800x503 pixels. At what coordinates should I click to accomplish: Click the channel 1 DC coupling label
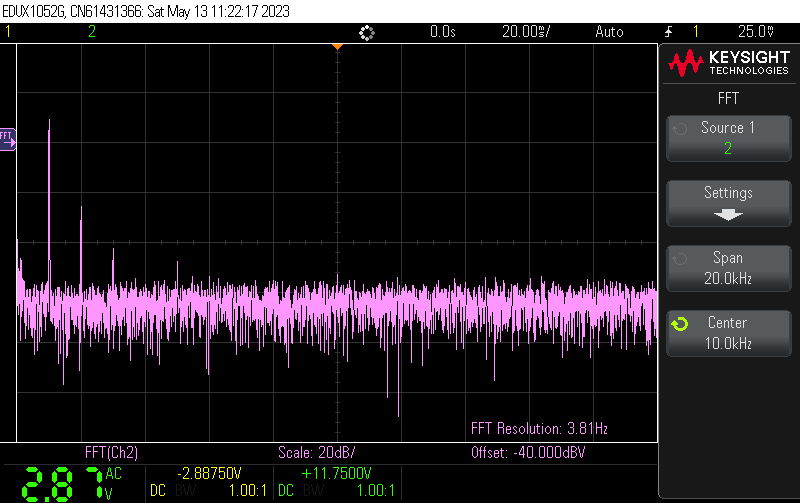pos(158,491)
